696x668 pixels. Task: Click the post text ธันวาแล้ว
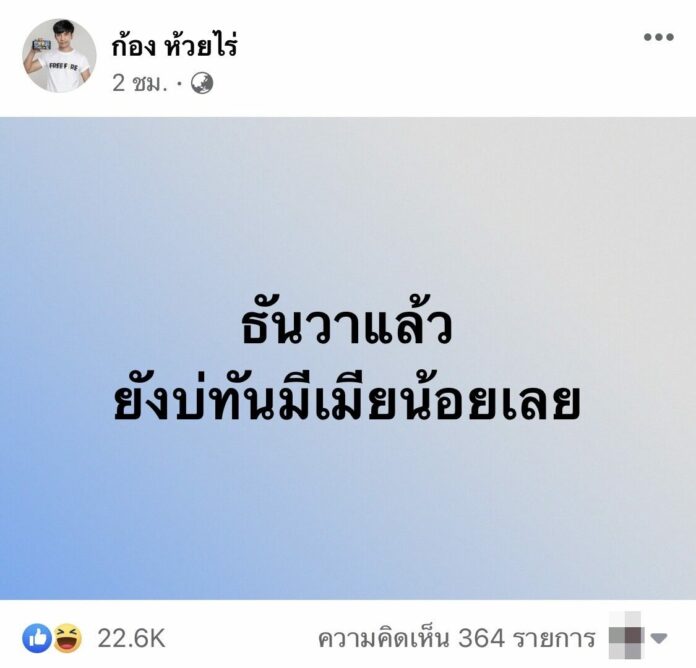pos(346,327)
